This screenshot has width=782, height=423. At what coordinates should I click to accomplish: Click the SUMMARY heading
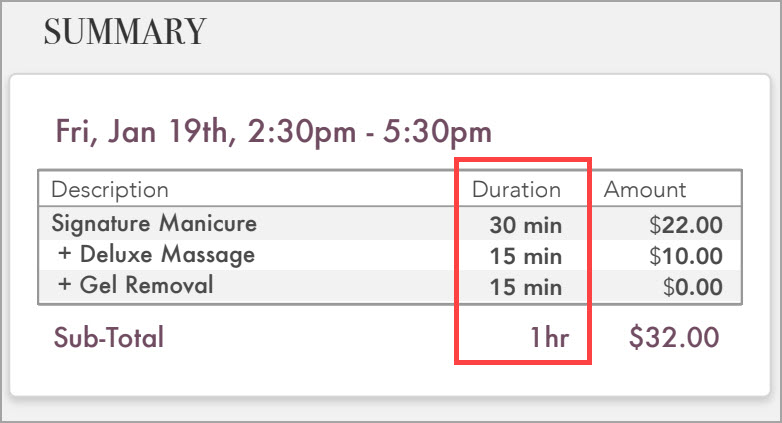tap(125, 31)
